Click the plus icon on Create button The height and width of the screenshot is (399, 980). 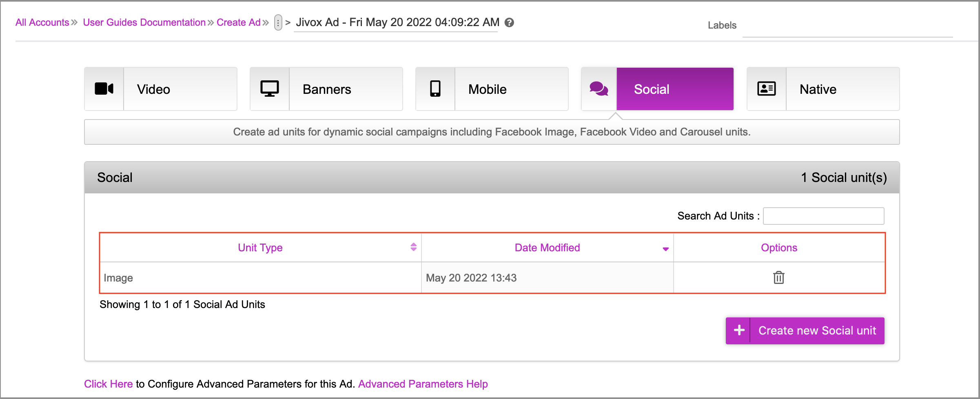coord(739,330)
